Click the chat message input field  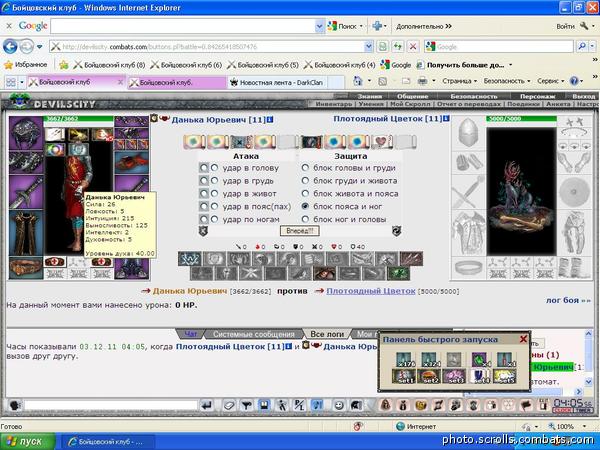(x=111, y=405)
